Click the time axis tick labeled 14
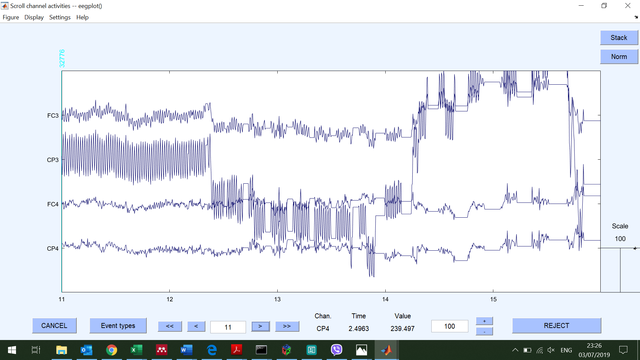 click(x=385, y=299)
